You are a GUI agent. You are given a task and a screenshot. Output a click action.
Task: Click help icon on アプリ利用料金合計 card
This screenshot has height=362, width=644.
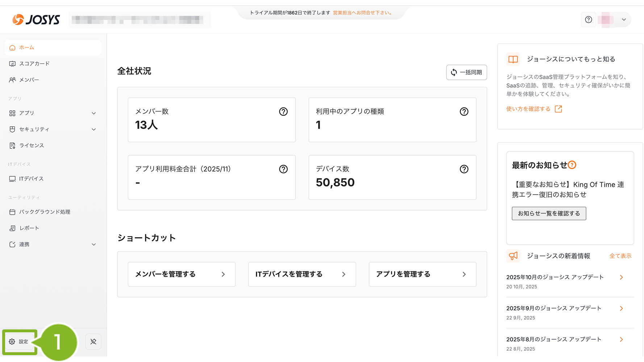[x=283, y=169]
